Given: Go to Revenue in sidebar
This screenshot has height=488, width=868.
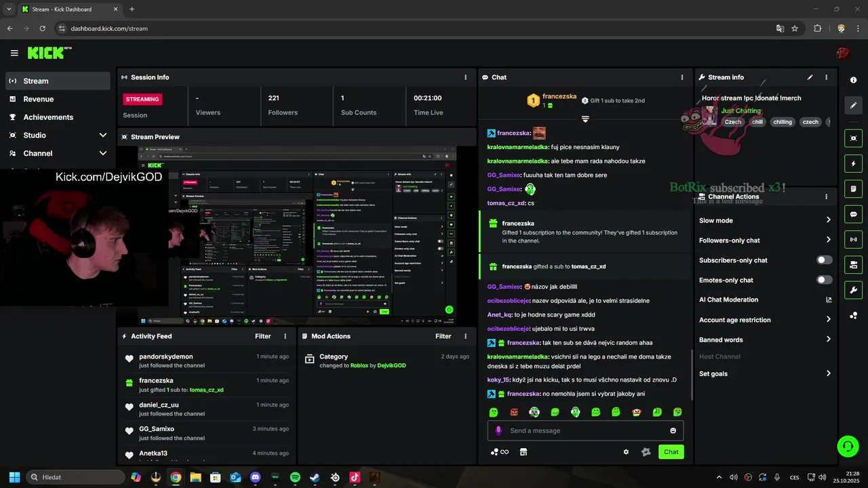Looking at the screenshot, I should 58,99.
